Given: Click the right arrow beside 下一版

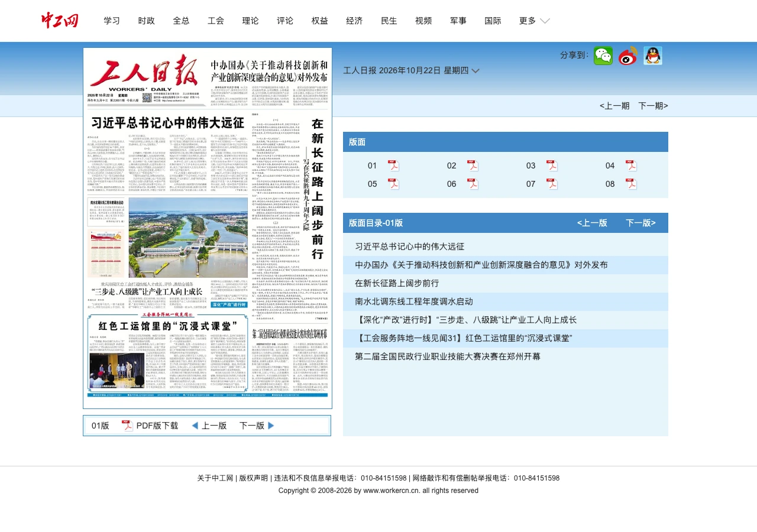Looking at the screenshot, I should [x=271, y=426].
